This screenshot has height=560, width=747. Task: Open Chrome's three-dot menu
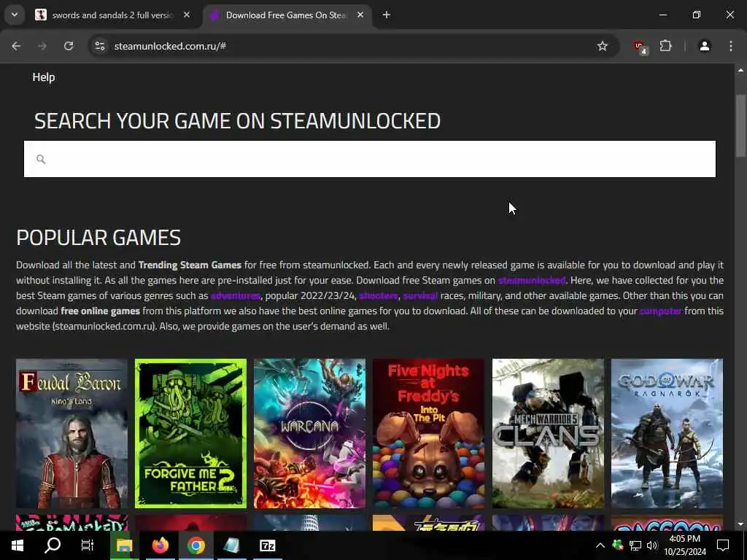tap(731, 46)
